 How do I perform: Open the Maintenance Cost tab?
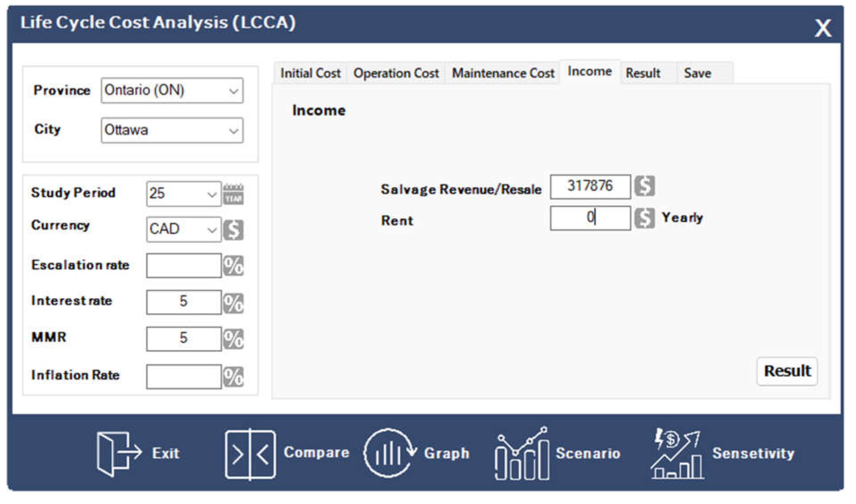[503, 73]
